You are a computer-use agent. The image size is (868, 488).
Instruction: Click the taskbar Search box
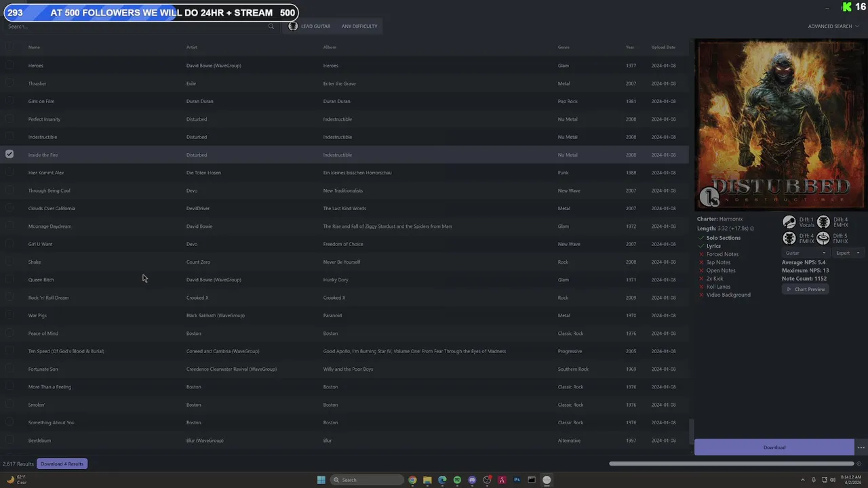click(x=366, y=480)
